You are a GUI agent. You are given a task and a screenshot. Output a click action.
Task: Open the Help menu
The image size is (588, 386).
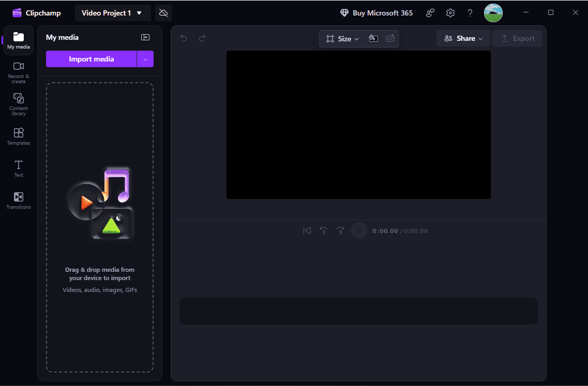(x=470, y=12)
